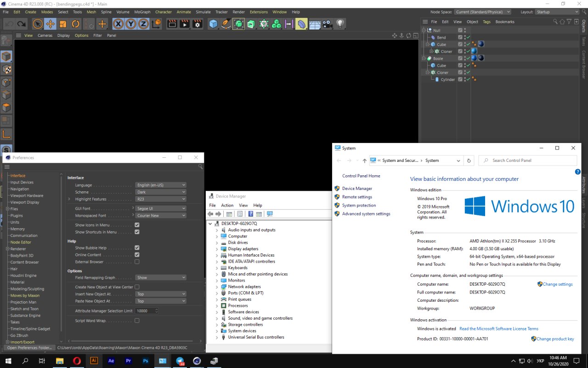Screen dimensions: 588x368
Task: Enable the External Browser checkbox
Action: (137, 262)
